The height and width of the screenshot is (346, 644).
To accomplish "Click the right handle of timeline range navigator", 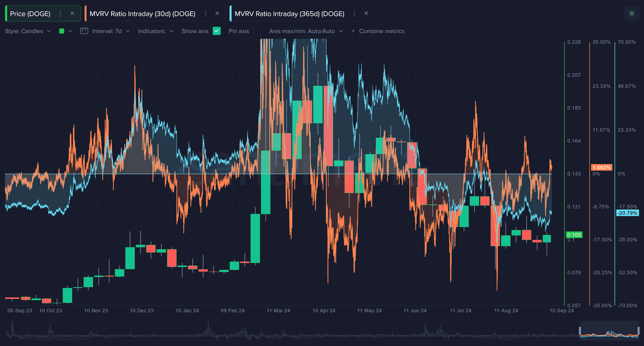I will point(639,331).
